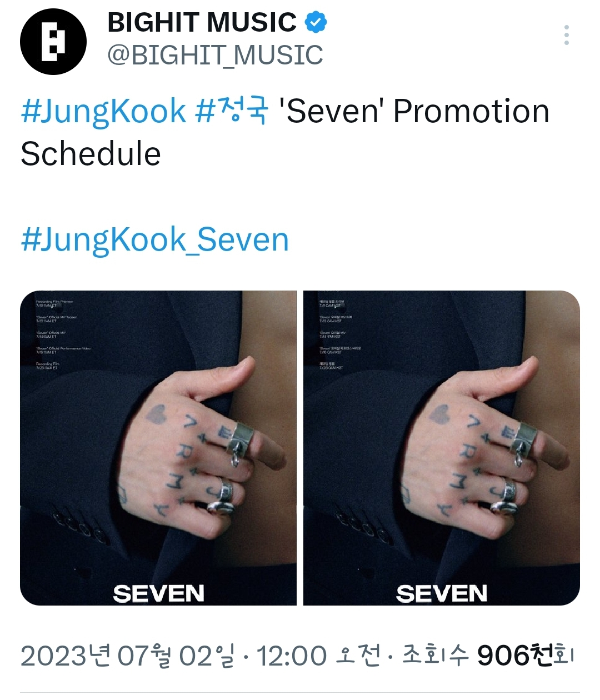Tap the SEVEN title on left image
The image size is (600, 700).
pyautogui.click(x=159, y=593)
